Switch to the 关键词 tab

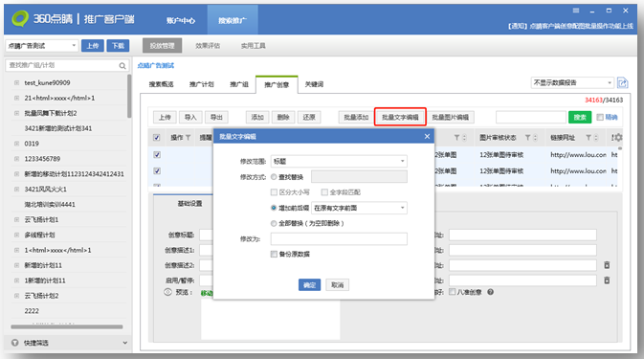click(314, 84)
